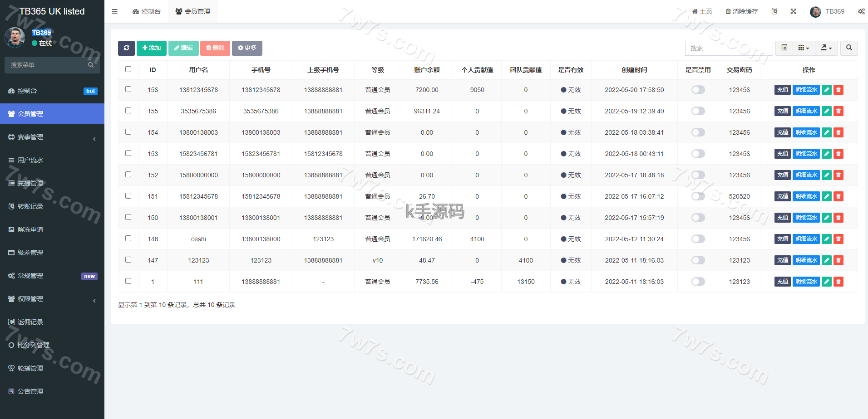Open 充提管理 in the sidebar
The height and width of the screenshot is (419, 868).
click(x=52, y=183)
